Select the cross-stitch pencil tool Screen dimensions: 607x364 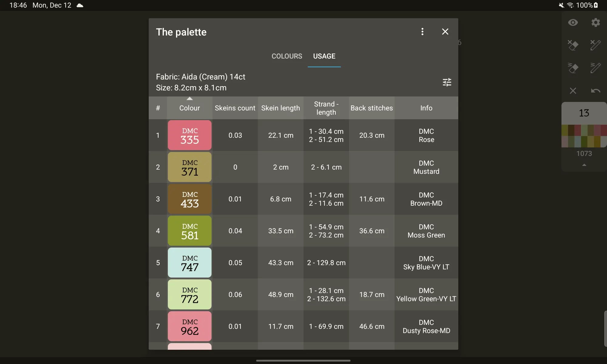click(x=595, y=45)
